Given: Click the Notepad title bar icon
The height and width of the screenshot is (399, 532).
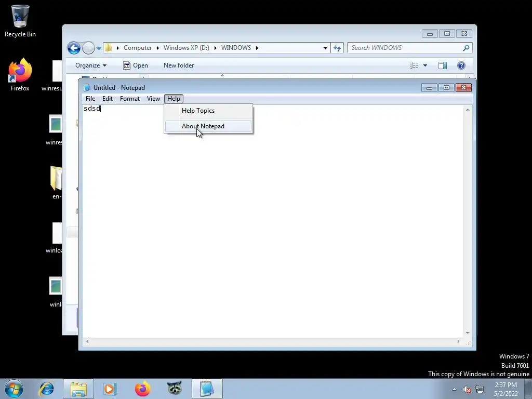Looking at the screenshot, I should point(87,87).
